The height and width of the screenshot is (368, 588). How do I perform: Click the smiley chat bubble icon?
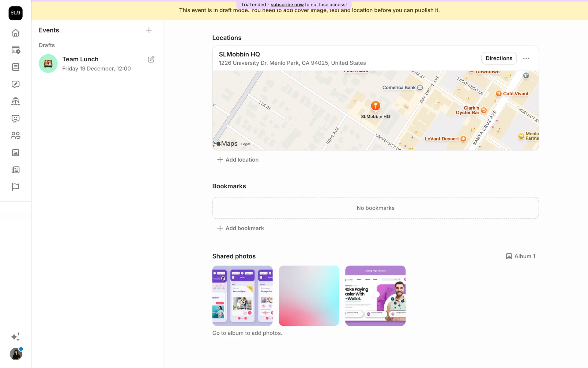click(x=15, y=118)
